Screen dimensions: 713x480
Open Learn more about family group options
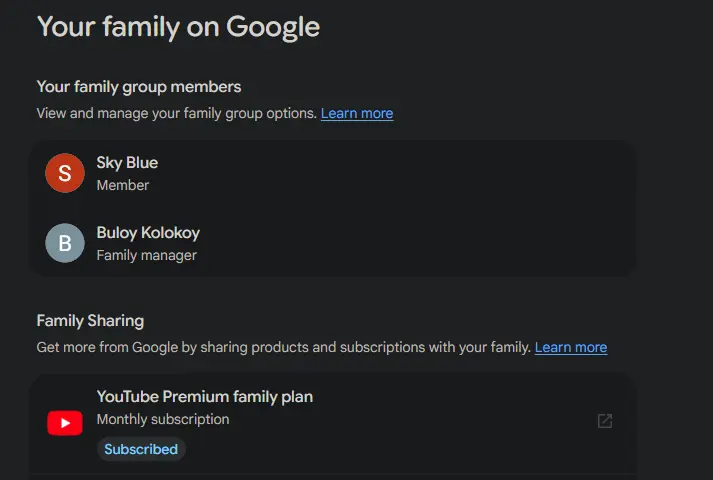[x=357, y=113]
